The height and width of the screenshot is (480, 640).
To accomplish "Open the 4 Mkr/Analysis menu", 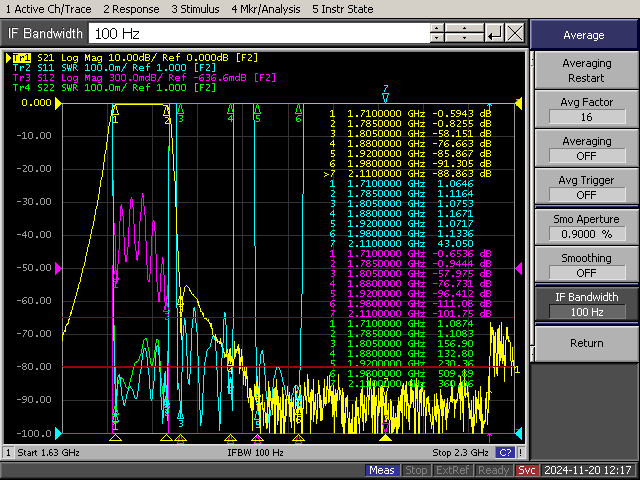I will pos(267,9).
